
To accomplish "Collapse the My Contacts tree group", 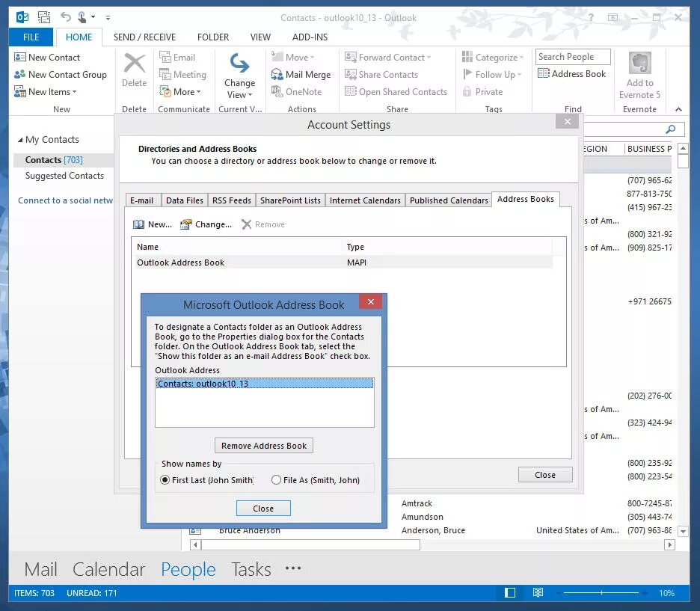I will [x=20, y=140].
